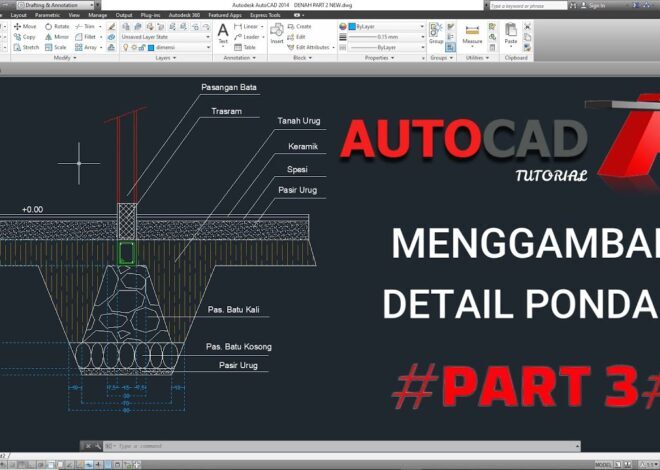Click the Plug-ins ribbon tab

150,15
